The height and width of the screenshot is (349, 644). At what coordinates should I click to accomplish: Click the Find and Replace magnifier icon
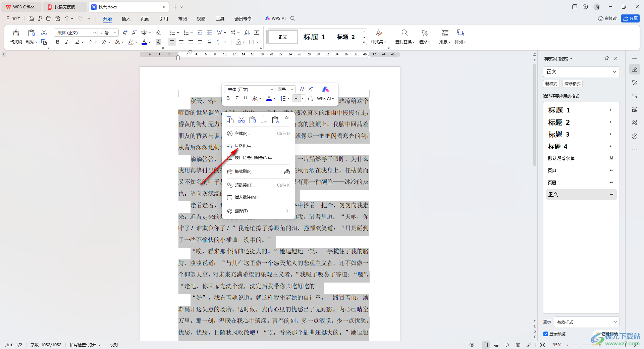click(x=405, y=33)
